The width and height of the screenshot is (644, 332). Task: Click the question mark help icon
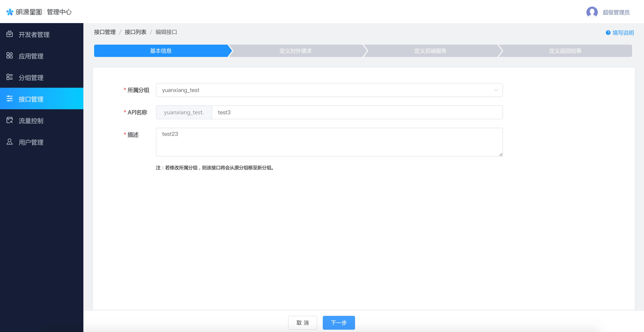point(608,33)
